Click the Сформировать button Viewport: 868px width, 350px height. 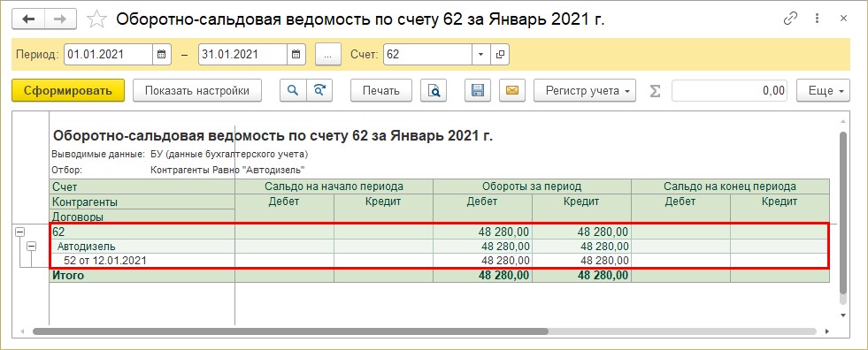pos(68,91)
